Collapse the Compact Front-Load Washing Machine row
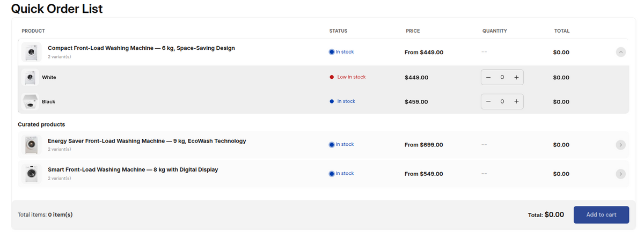Image resolution: width=644 pixels, height=237 pixels. [x=621, y=52]
